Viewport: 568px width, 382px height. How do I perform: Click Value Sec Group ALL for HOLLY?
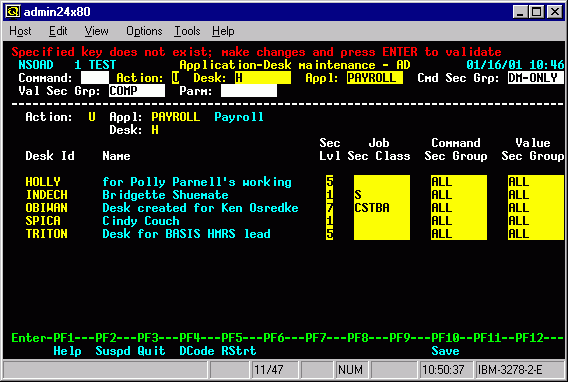point(536,182)
